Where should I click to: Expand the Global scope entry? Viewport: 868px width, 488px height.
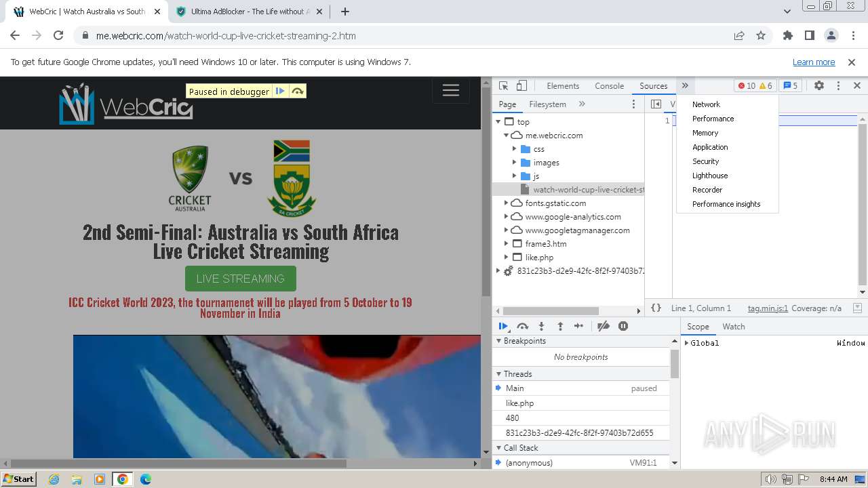[686, 343]
